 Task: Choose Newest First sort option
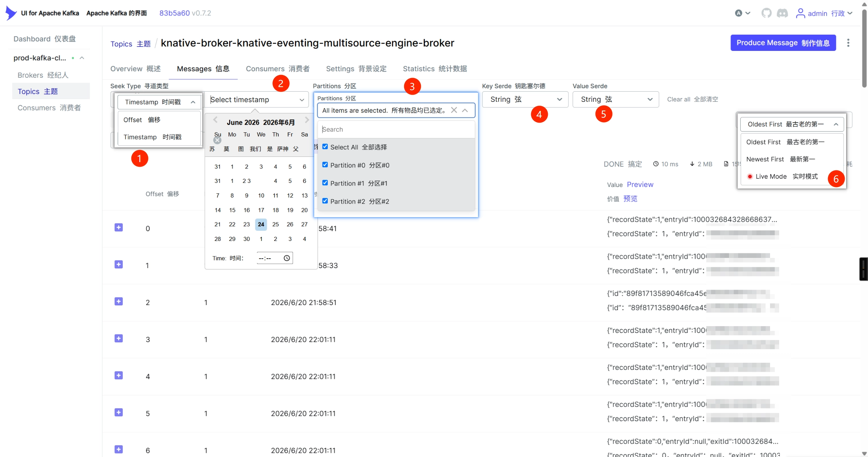[x=781, y=159]
